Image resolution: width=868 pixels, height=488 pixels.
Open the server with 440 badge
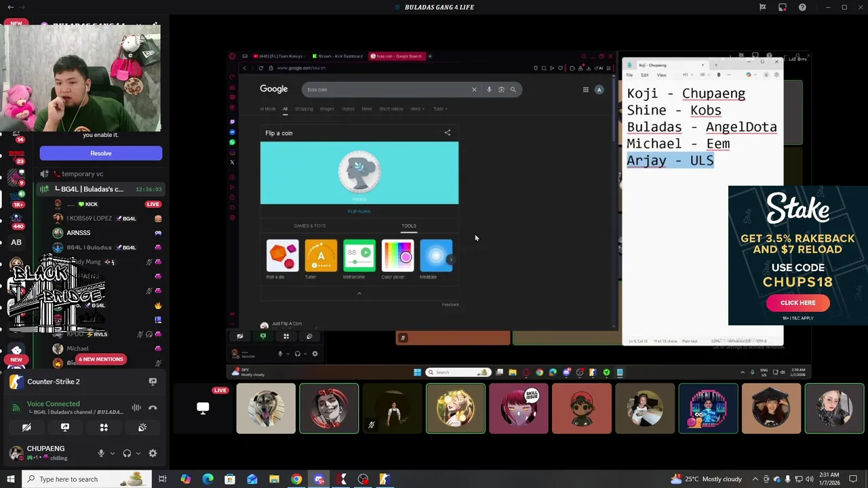[17, 220]
